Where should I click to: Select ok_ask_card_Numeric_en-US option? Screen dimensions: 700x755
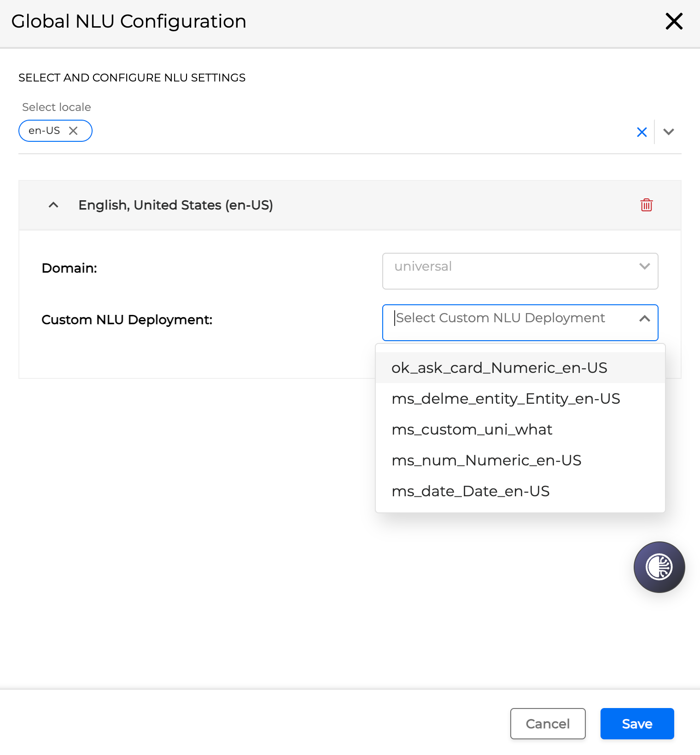click(x=520, y=368)
